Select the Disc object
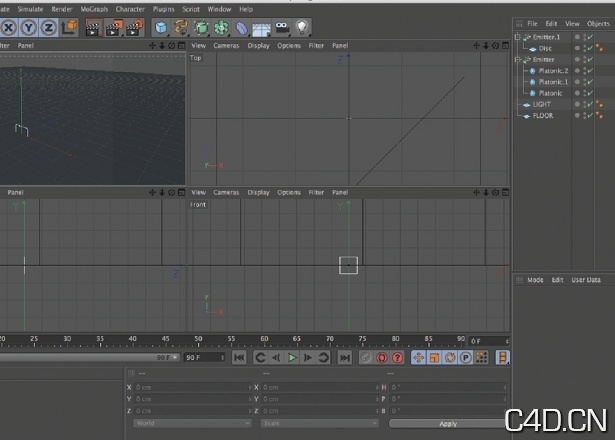 pyautogui.click(x=545, y=48)
